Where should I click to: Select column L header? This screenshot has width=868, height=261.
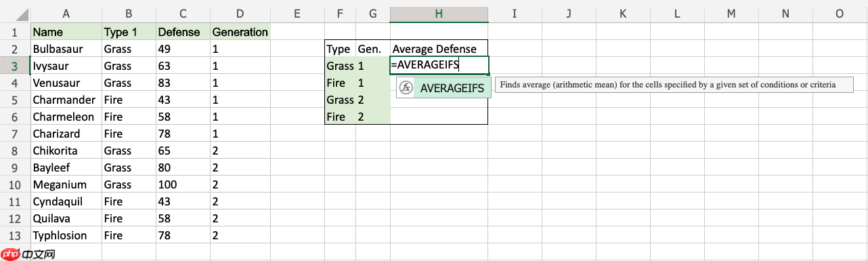[x=678, y=14]
